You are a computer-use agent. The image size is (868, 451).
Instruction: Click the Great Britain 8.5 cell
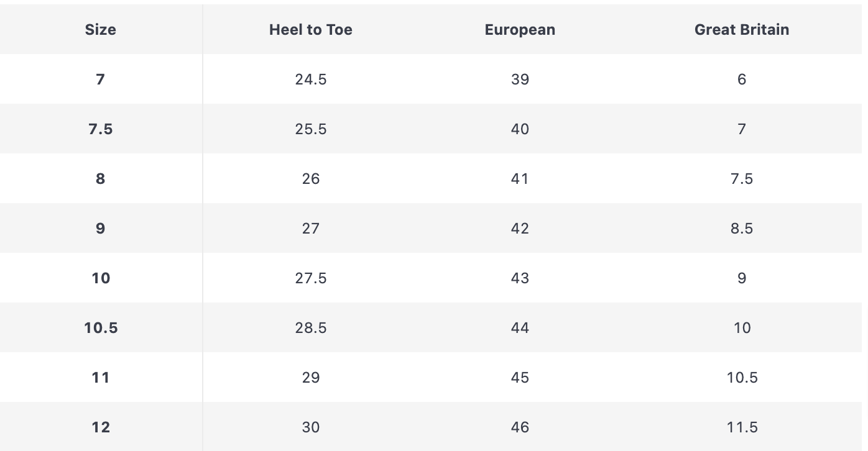(x=741, y=228)
